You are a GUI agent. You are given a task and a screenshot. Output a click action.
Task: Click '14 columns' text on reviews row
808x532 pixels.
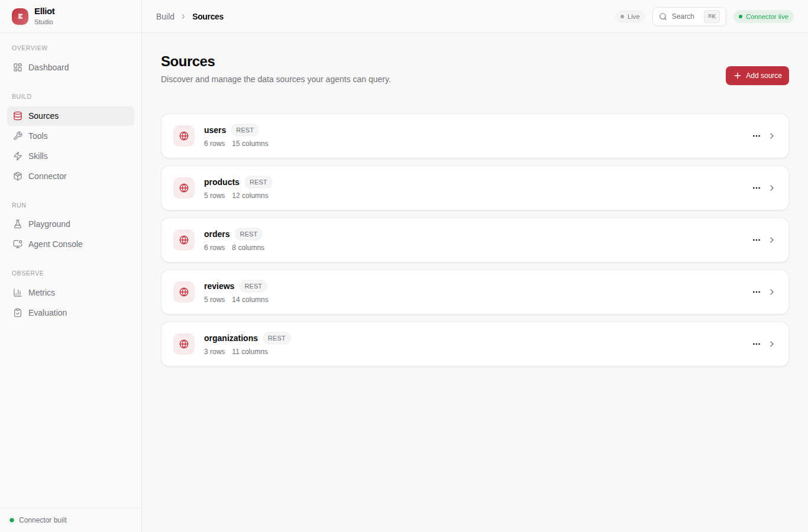pos(250,300)
